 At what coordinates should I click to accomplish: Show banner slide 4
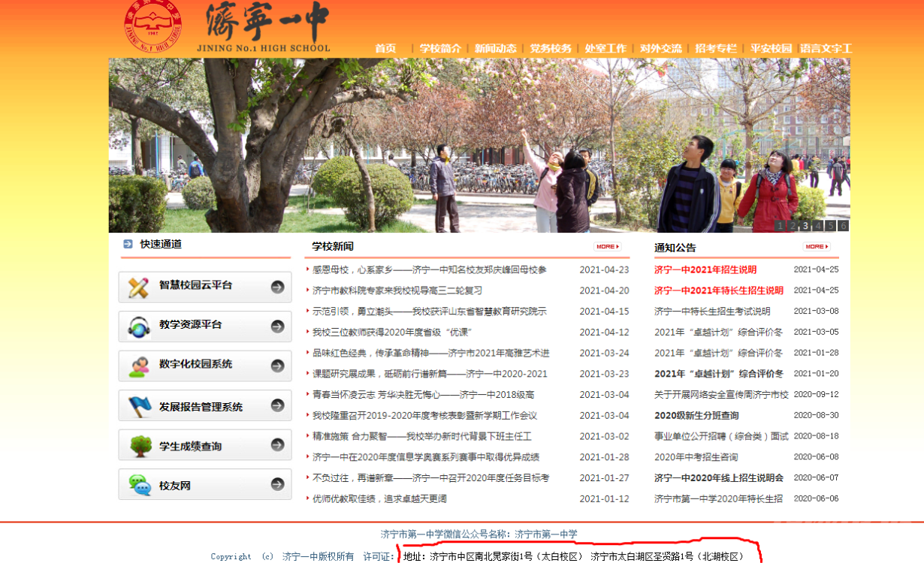coord(818,225)
